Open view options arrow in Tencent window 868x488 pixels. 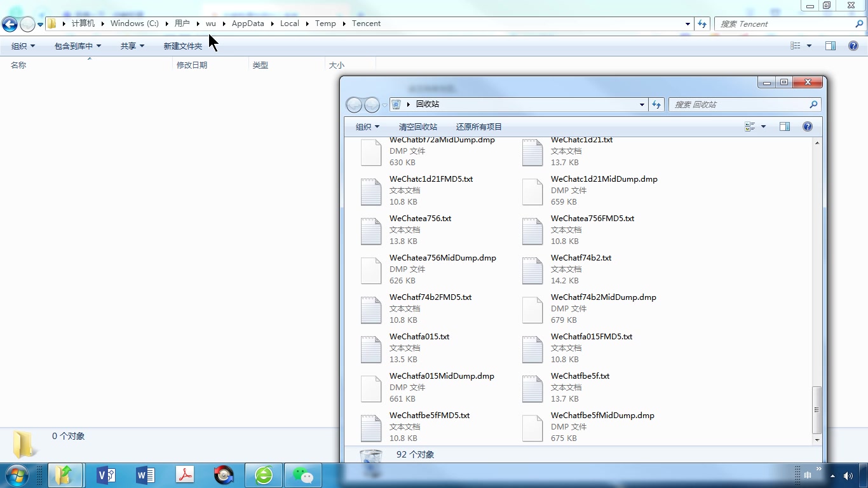[809, 46]
